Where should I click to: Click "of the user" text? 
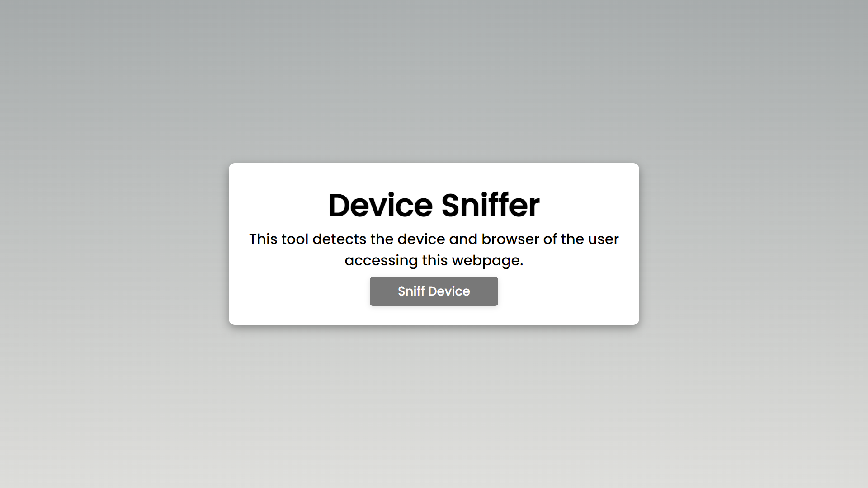point(581,239)
